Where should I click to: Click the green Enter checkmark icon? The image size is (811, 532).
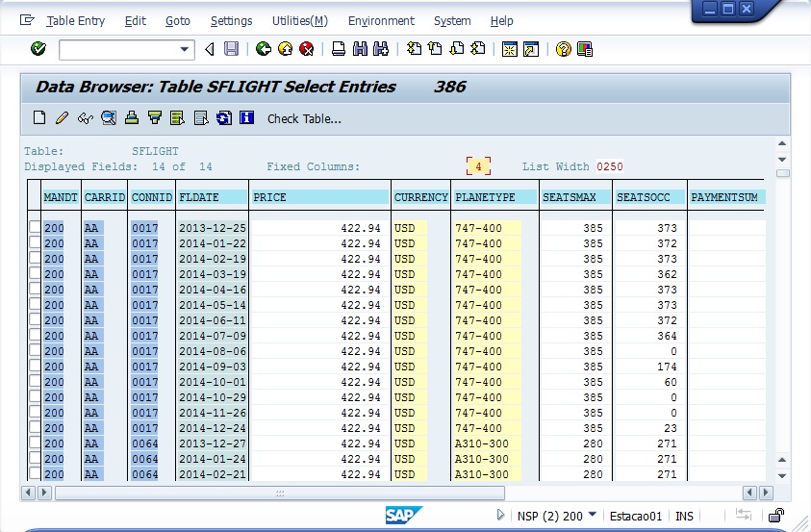click(38, 49)
